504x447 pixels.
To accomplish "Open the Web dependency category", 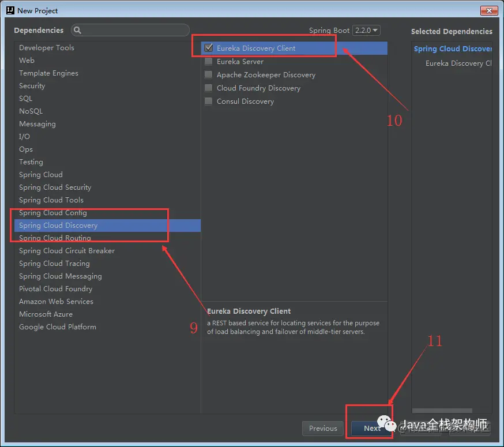I will coord(107,60).
